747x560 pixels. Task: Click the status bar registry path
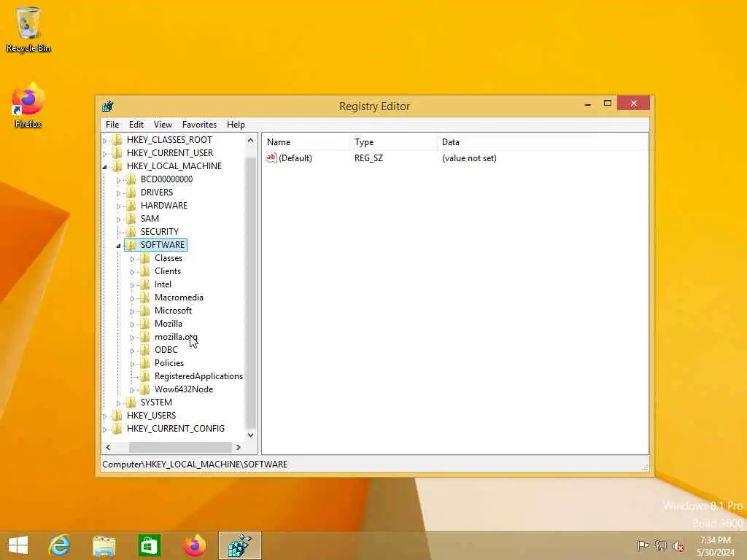pos(195,464)
